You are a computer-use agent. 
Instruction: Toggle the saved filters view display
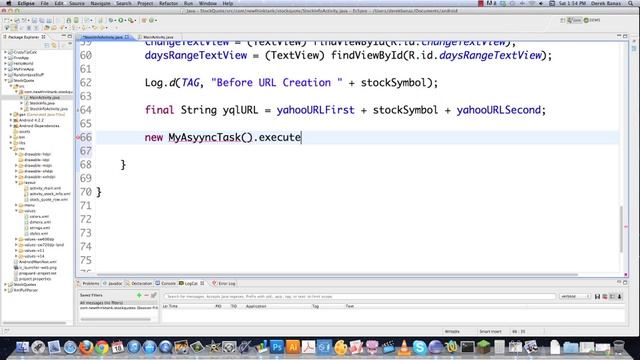pyautogui.click(x=612, y=296)
